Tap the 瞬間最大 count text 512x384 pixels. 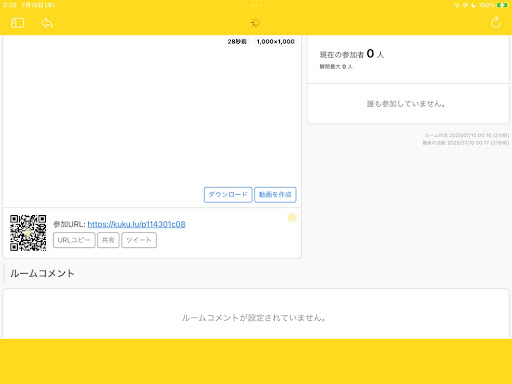pyautogui.click(x=336, y=67)
